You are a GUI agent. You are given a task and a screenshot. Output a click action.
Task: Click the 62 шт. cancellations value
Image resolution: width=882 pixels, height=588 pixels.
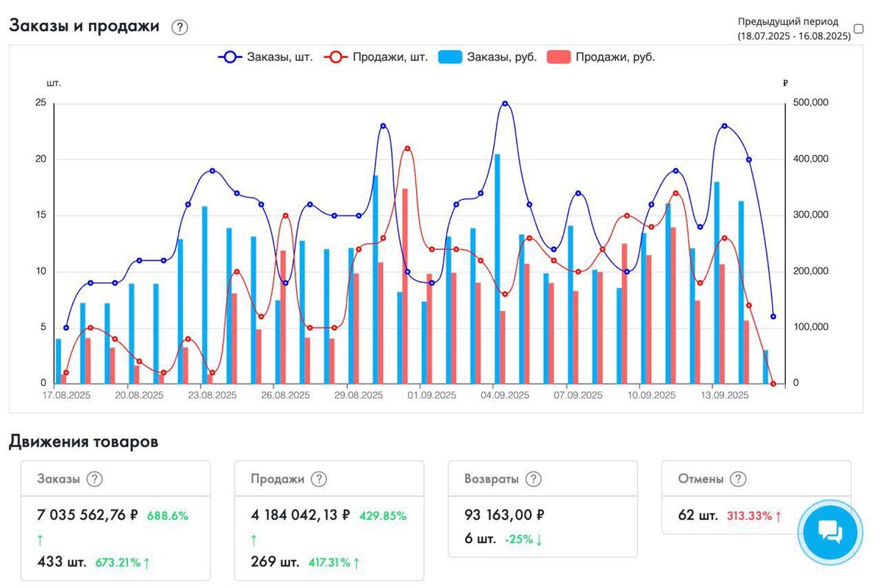point(698,515)
